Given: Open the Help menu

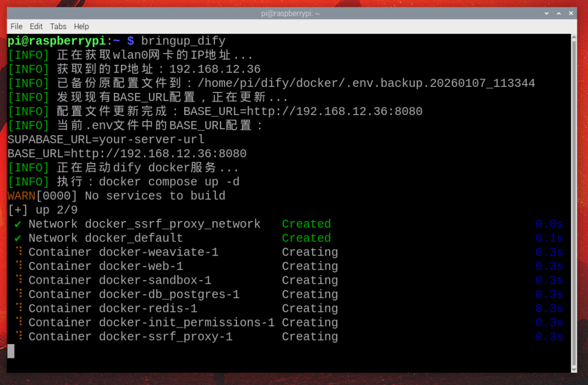Looking at the screenshot, I should tap(82, 27).
